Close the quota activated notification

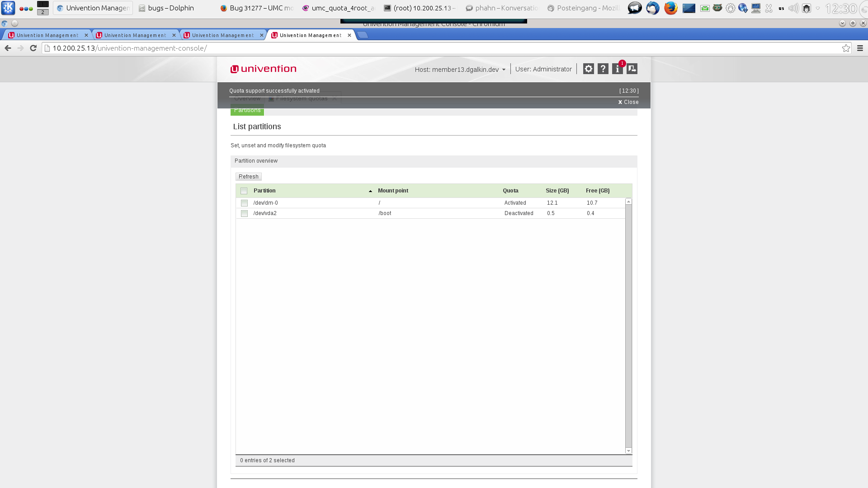[628, 102]
